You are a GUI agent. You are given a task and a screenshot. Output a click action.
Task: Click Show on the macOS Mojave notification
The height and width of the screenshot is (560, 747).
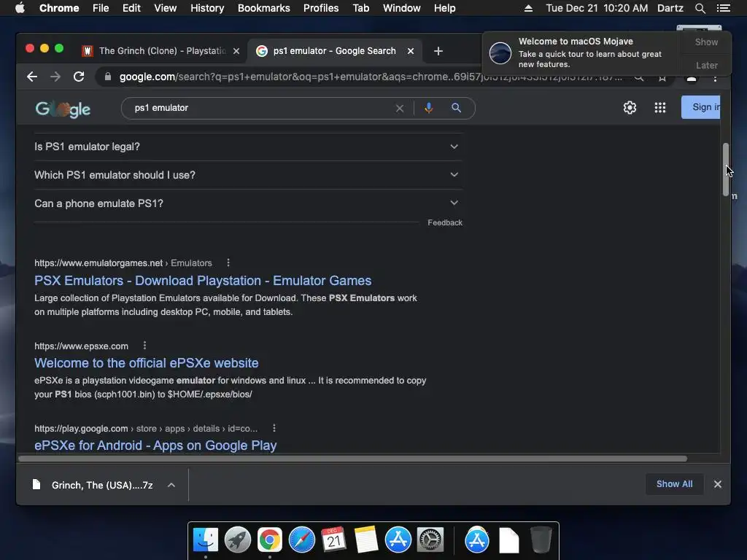click(706, 42)
